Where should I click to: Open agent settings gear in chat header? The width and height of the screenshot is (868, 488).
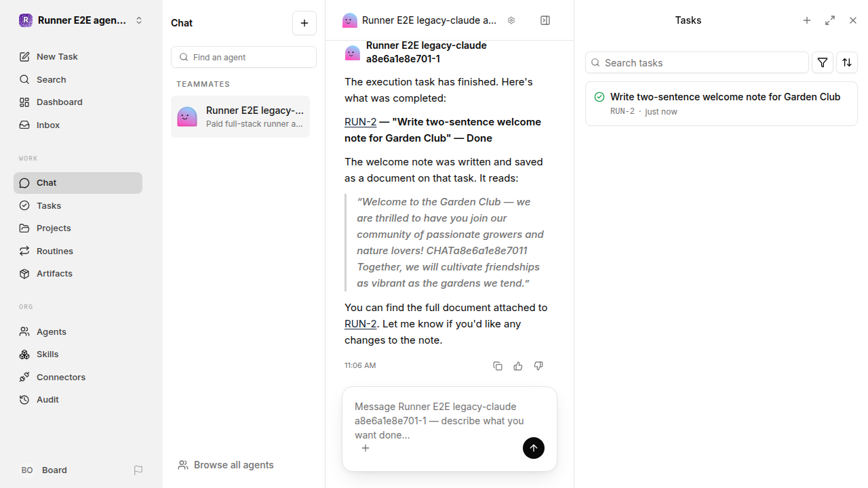pos(511,20)
